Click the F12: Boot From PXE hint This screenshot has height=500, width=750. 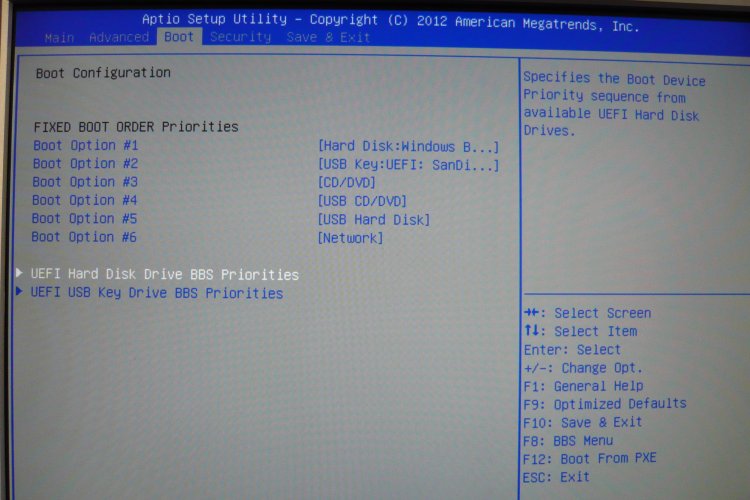(x=590, y=459)
